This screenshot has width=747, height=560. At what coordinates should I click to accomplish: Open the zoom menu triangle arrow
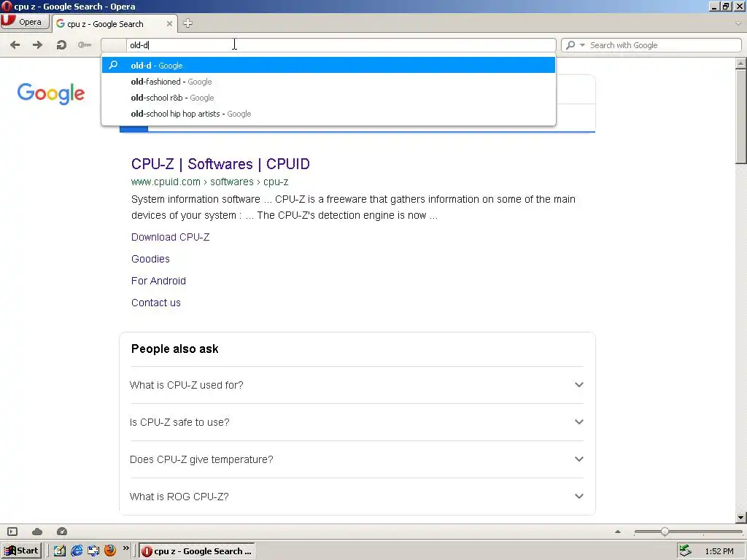tap(618, 532)
